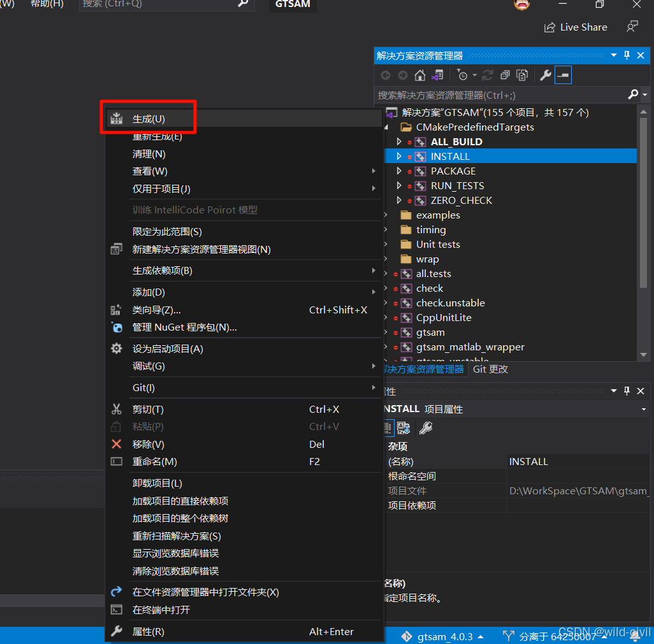
Task: Open 属性(R) Properties from context menu
Action: pos(243,632)
